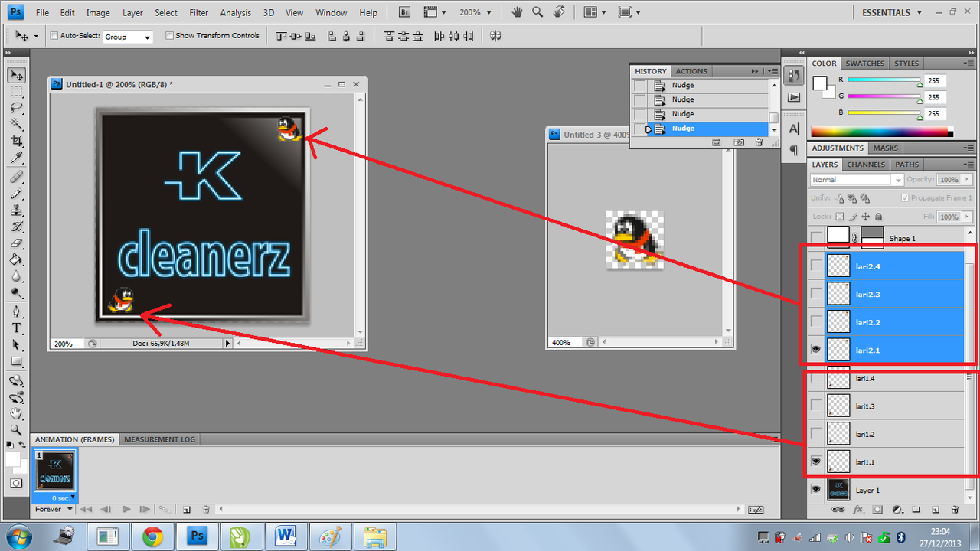Select the Dodge tool
This screenshot has width=980, height=551.
point(17,293)
